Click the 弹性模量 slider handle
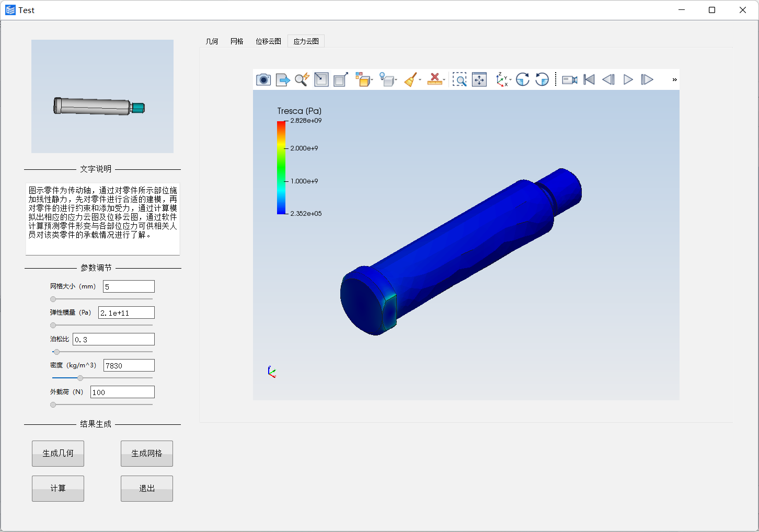The height and width of the screenshot is (532, 759). (53, 326)
